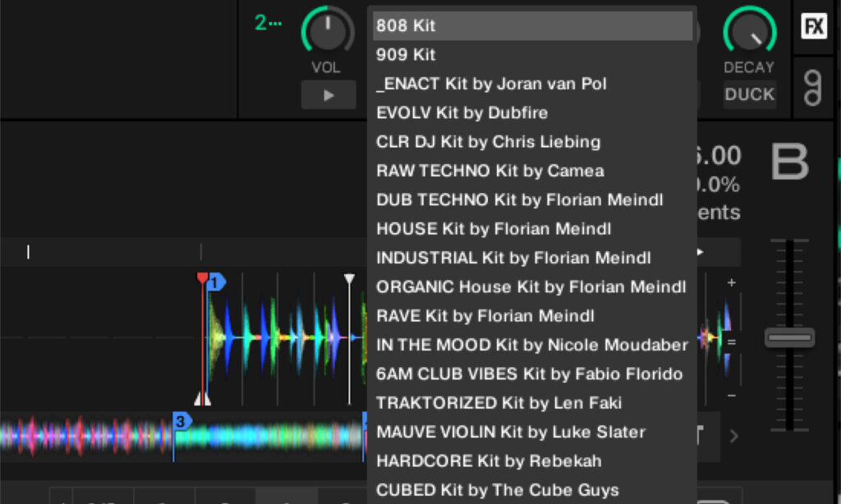Click the link icon below FX
841x504 pixels.
tap(813, 88)
